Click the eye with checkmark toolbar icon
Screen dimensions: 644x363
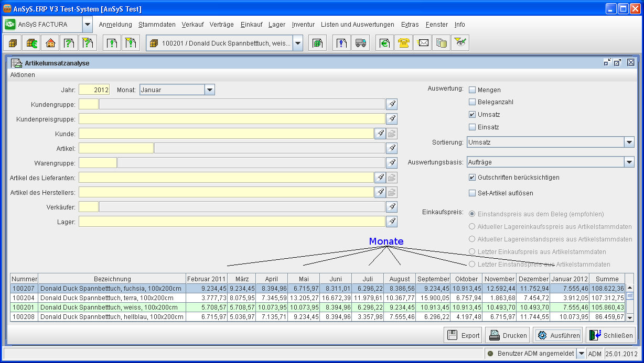tap(460, 43)
